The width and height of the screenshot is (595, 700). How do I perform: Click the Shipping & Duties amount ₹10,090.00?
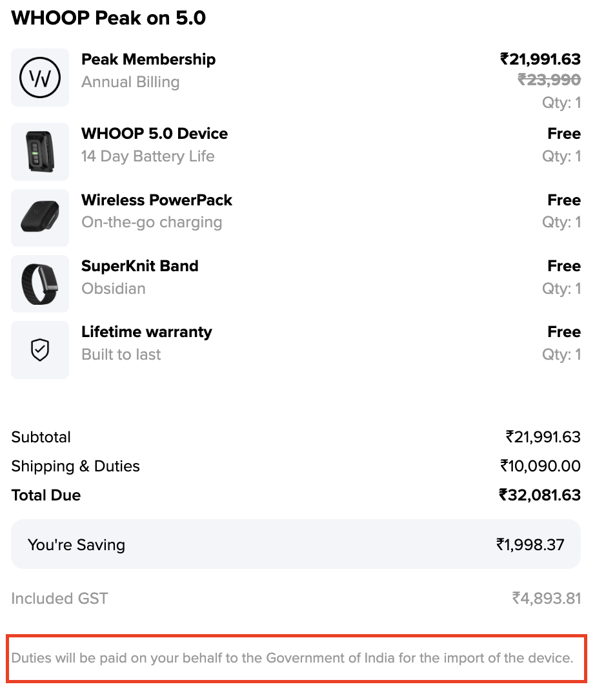click(540, 466)
